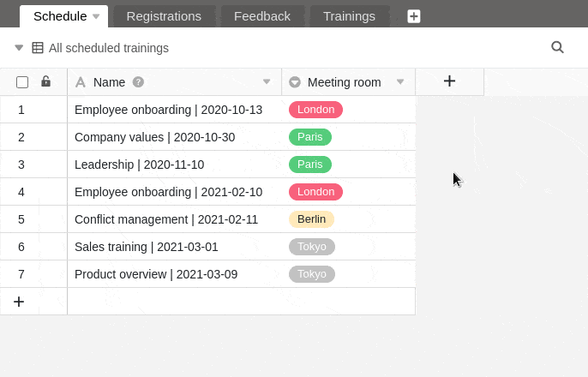Toggle the select all rows checkbox
588x377 pixels.
point(22,82)
